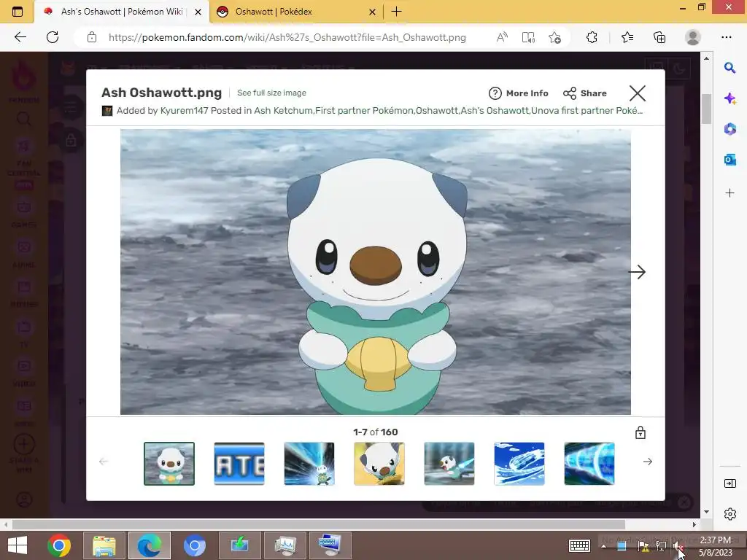Hide the sidebar toggle icon
The width and height of the screenshot is (747, 560).
tap(729, 484)
